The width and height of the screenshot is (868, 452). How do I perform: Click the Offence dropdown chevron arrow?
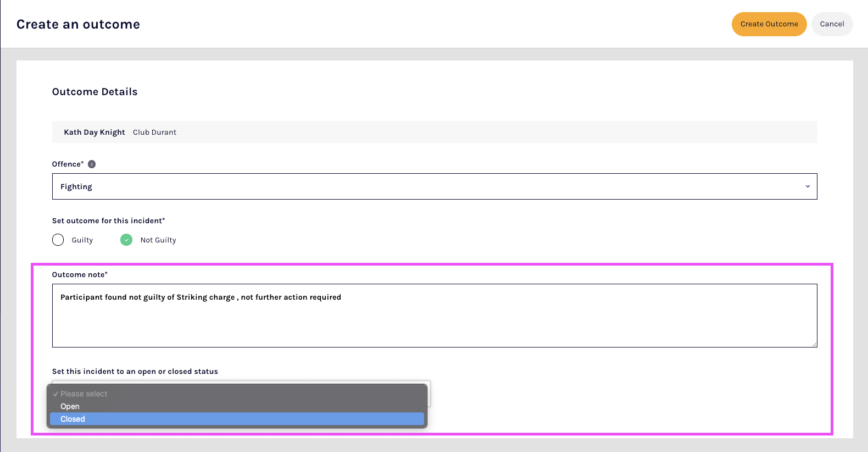pyautogui.click(x=807, y=186)
